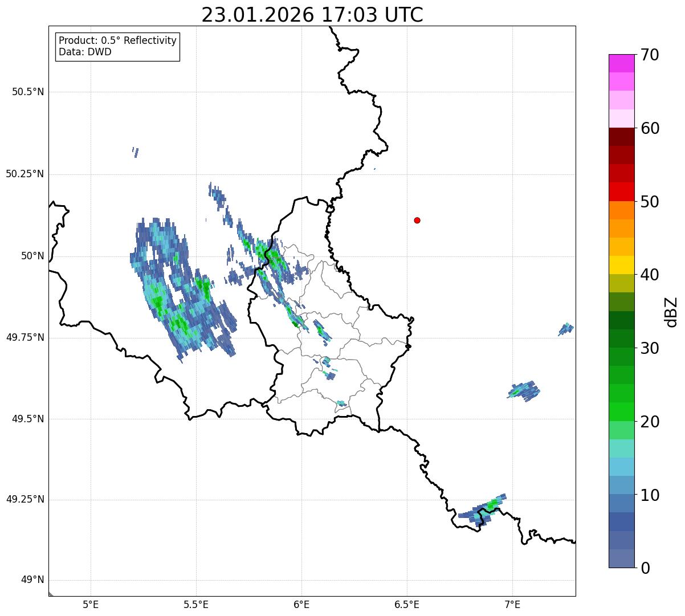Screen dimensions: 685x616
Task: Click the '60' colorbar tick label
Action: tap(649, 128)
